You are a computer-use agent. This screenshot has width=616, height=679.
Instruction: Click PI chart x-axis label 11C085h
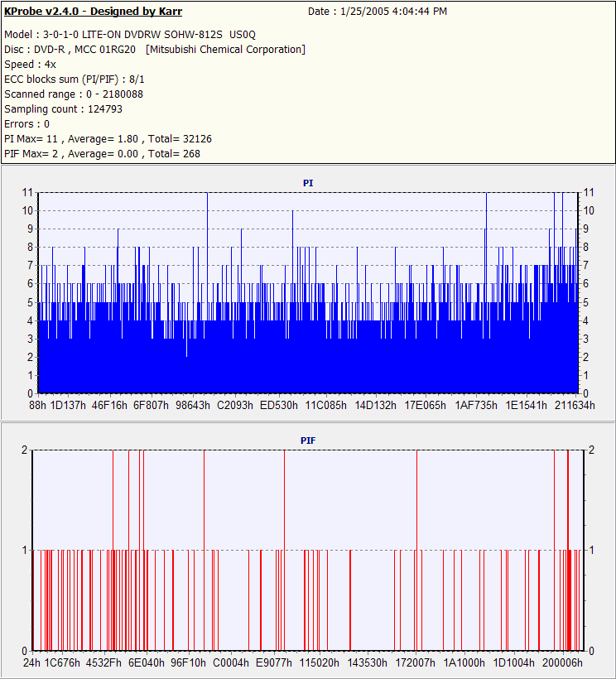(x=326, y=405)
